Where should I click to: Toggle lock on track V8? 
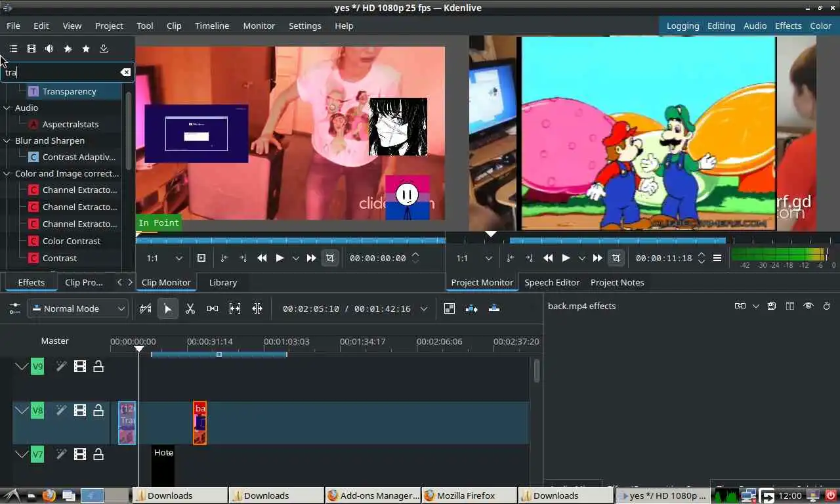98,410
